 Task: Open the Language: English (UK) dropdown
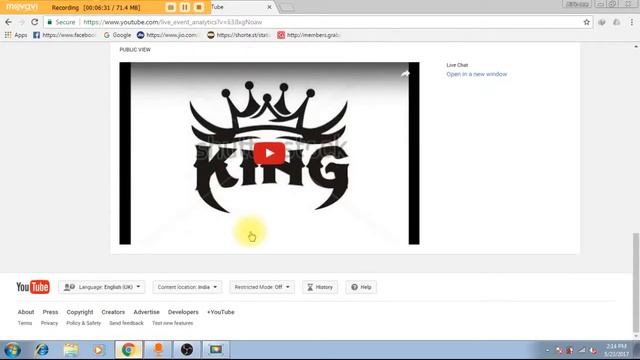pyautogui.click(x=102, y=287)
